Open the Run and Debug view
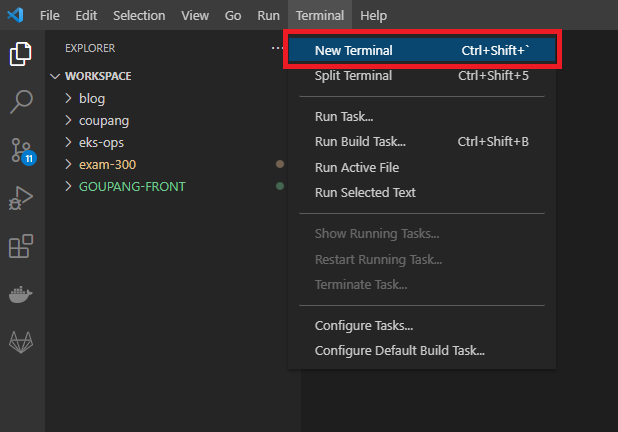 point(20,198)
